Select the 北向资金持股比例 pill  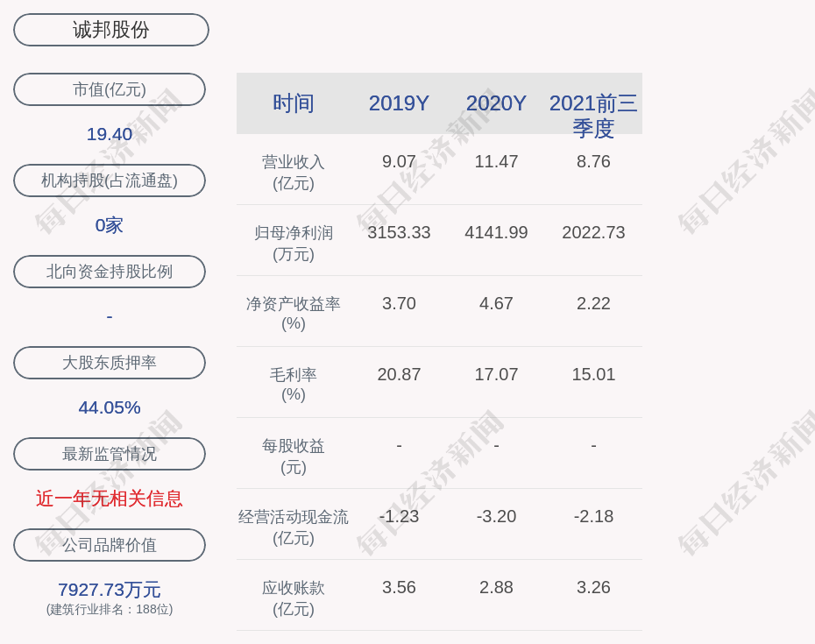pos(110,272)
